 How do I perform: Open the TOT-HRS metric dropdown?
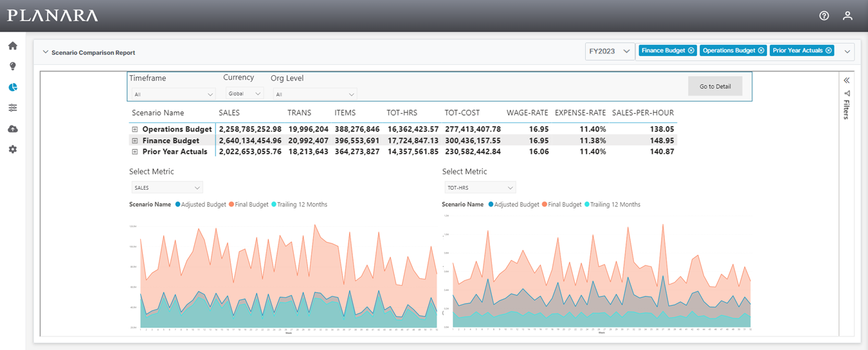click(480, 187)
